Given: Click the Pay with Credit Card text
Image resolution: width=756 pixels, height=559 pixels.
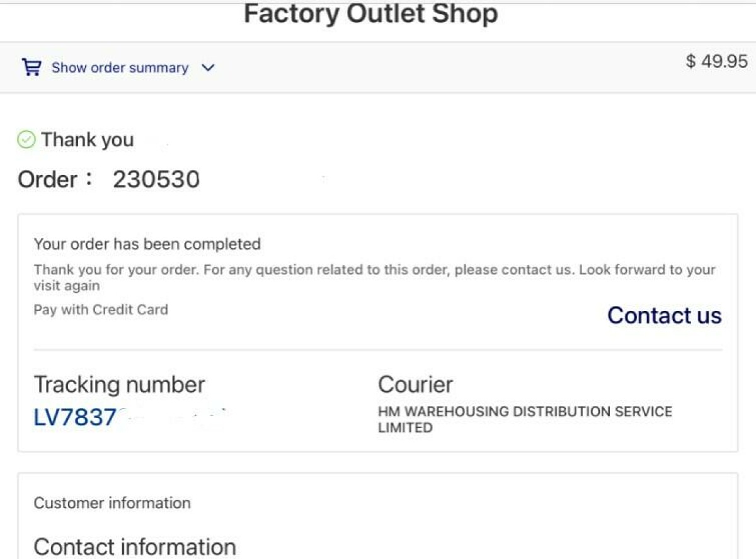Looking at the screenshot, I should coord(101,310).
